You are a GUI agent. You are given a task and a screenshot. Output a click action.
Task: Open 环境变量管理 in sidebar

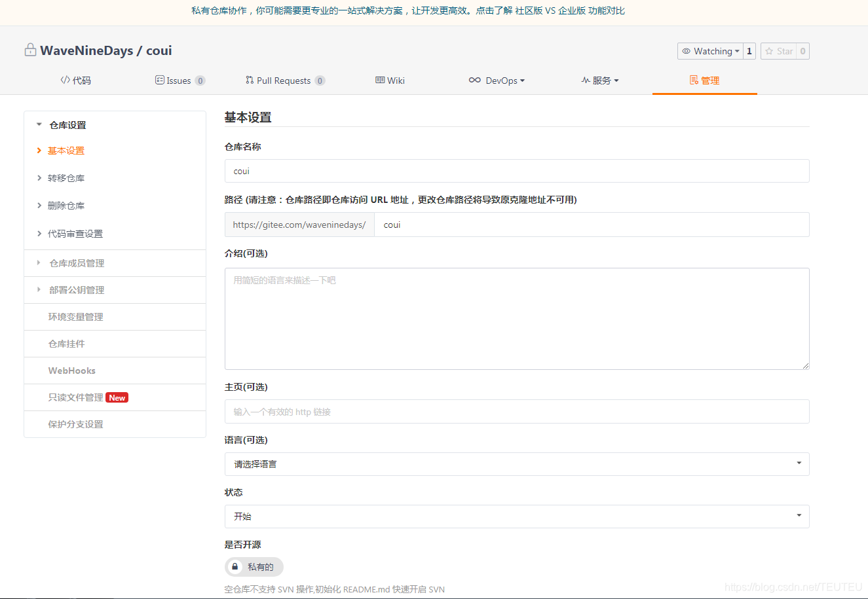tap(115, 317)
